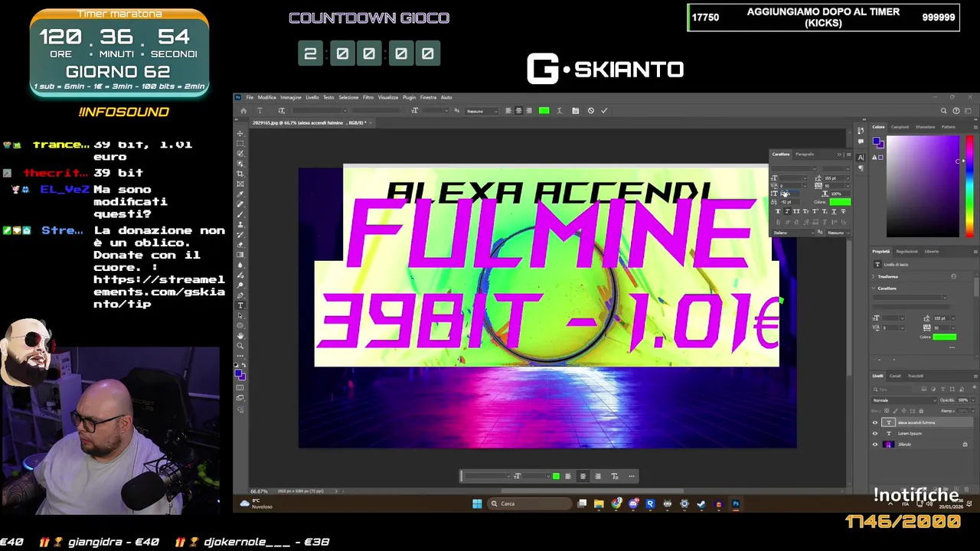The image size is (980, 551).
Task: Select the Zoom tool
Action: (240, 346)
